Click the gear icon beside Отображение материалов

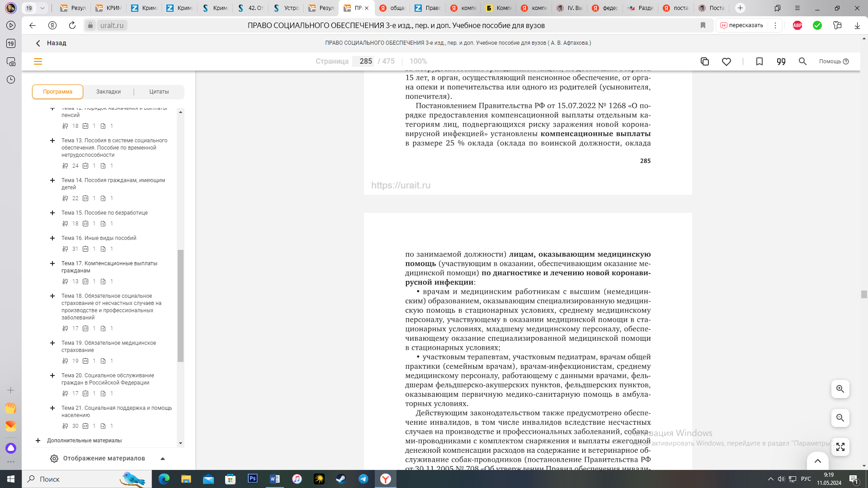point(54,459)
